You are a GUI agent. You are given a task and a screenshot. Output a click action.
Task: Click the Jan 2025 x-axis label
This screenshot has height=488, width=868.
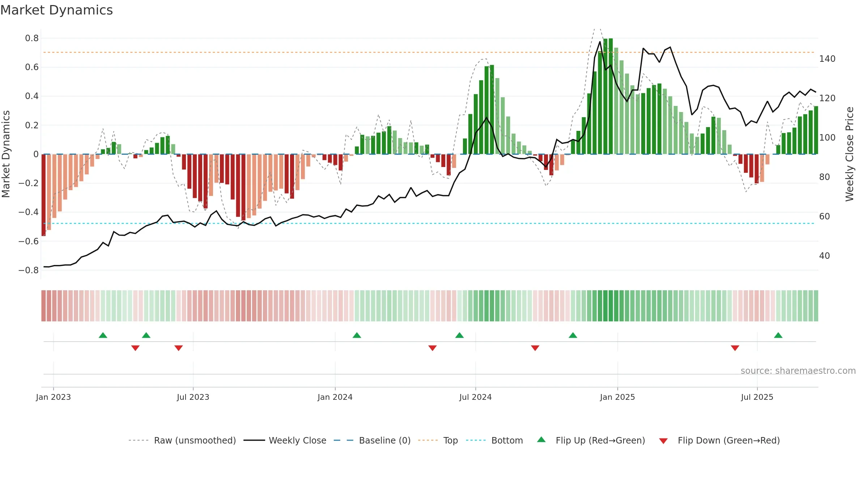[618, 397]
